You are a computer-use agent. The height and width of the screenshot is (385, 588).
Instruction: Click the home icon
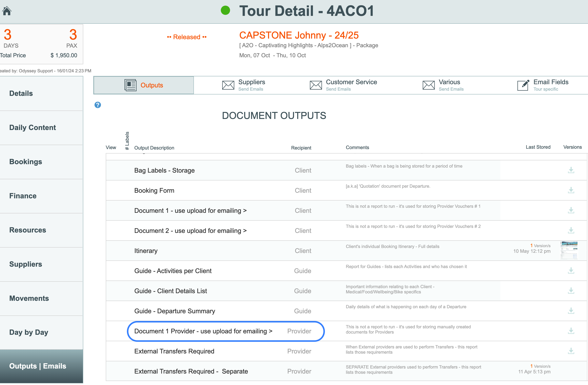pyautogui.click(x=7, y=11)
